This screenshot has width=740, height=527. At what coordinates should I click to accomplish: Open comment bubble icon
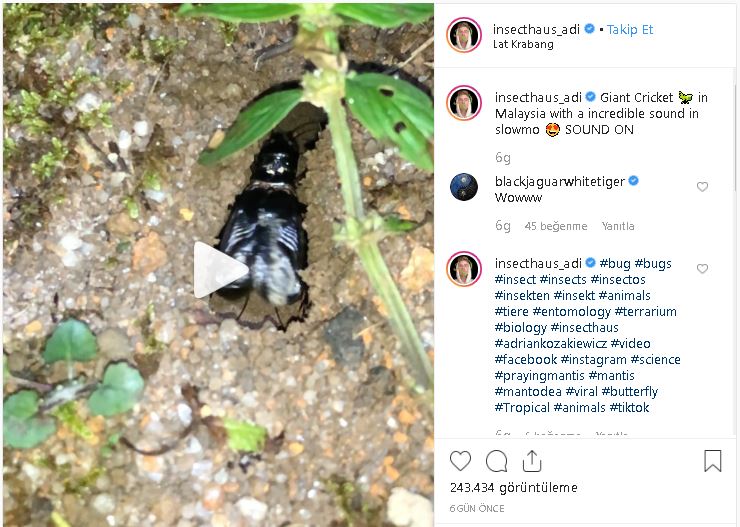[496, 461]
